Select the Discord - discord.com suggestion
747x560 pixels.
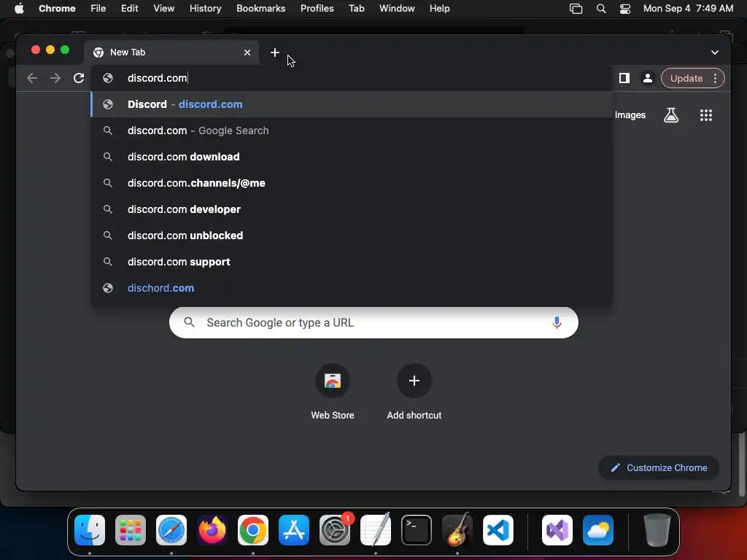click(x=352, y=104)
